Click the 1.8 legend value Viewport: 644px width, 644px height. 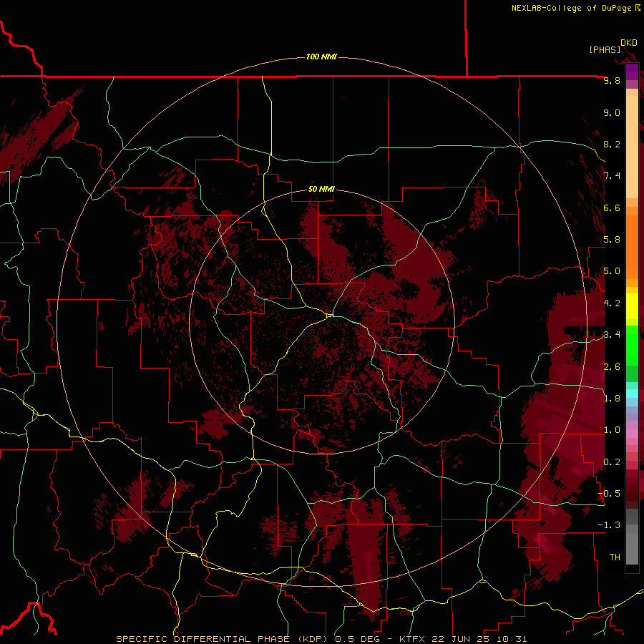(612, 399)
